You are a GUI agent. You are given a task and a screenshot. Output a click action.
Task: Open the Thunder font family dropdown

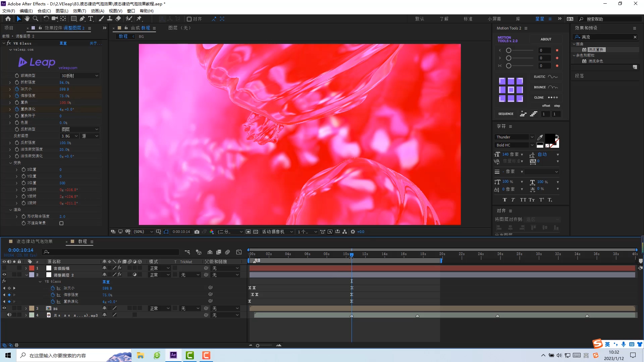click(514, 137)
